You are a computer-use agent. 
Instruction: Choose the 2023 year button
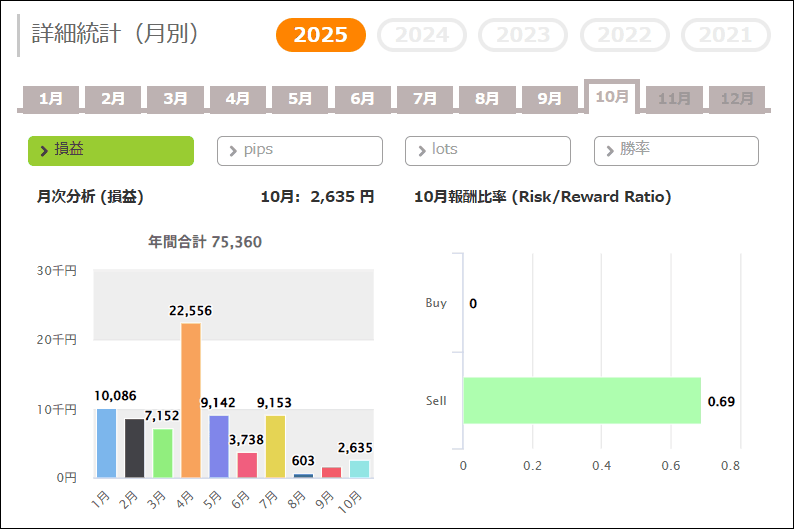pyautogui.click(x=523, y=35)
